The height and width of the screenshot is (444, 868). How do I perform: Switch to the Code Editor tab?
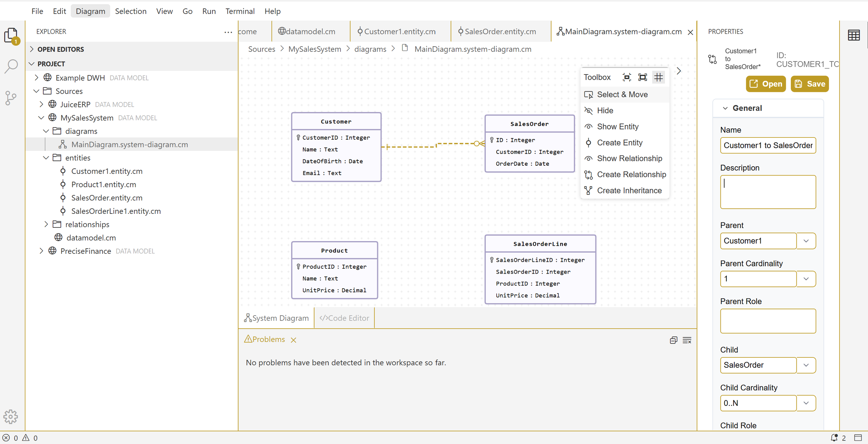click(x=344, y=318)
